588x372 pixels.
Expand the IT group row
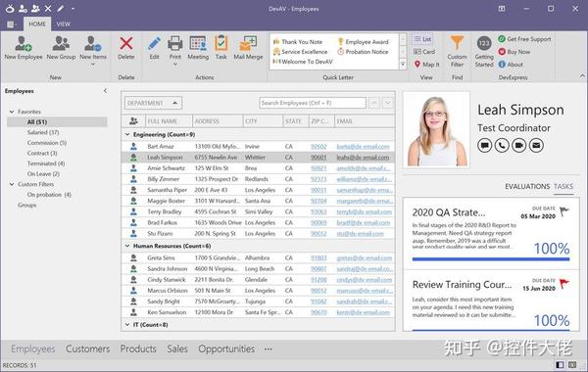pos(127,324)
